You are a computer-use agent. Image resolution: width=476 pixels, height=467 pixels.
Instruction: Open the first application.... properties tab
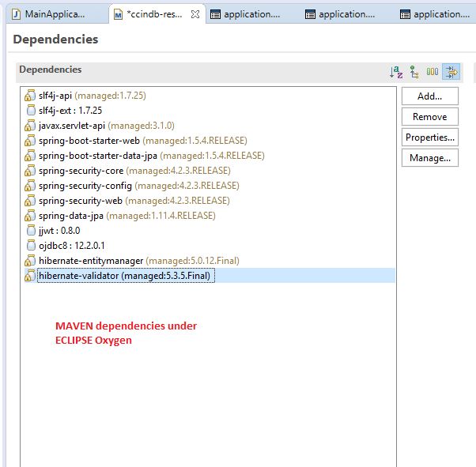click(x=251, y=14)
